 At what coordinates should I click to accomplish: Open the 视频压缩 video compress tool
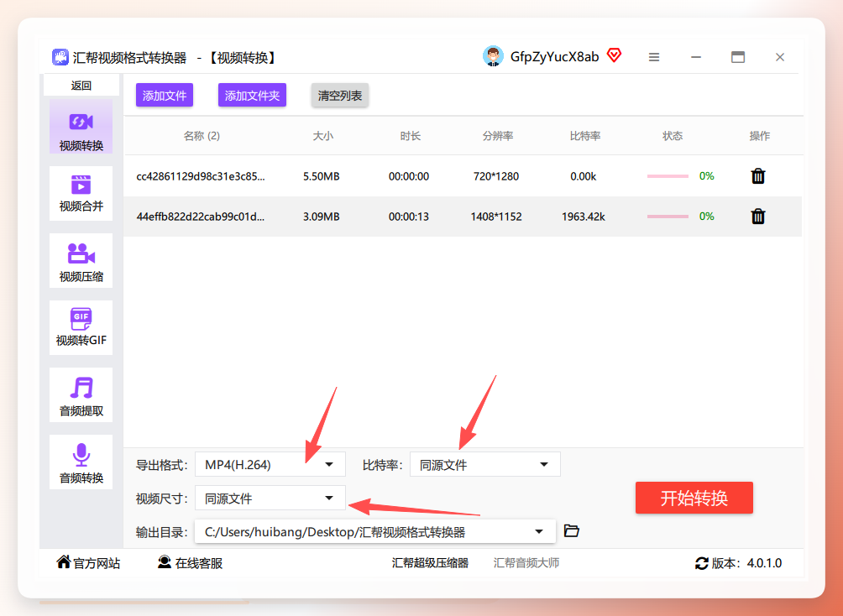(81, 261)
